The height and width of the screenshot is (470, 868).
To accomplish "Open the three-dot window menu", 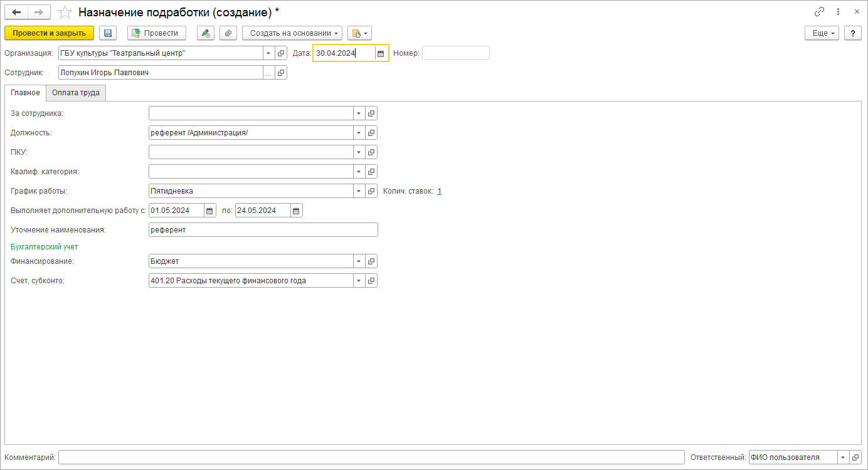I will pyautogui.click(x=839, y=12).
